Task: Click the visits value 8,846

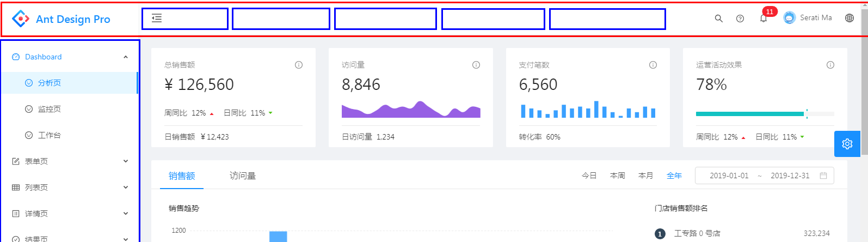Action: [361, 84]
